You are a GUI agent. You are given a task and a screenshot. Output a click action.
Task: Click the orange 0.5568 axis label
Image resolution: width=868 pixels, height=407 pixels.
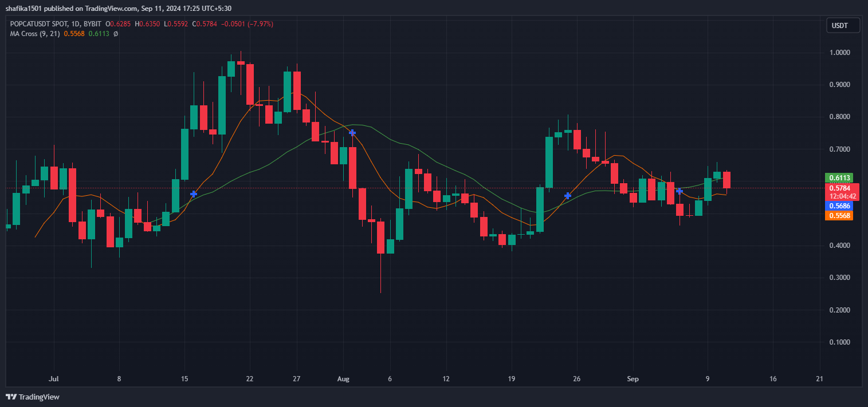click(838, 216)
